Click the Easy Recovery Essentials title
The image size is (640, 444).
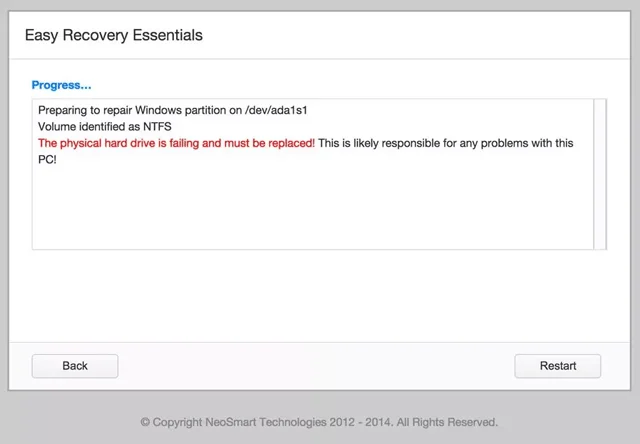coord(114,35)
